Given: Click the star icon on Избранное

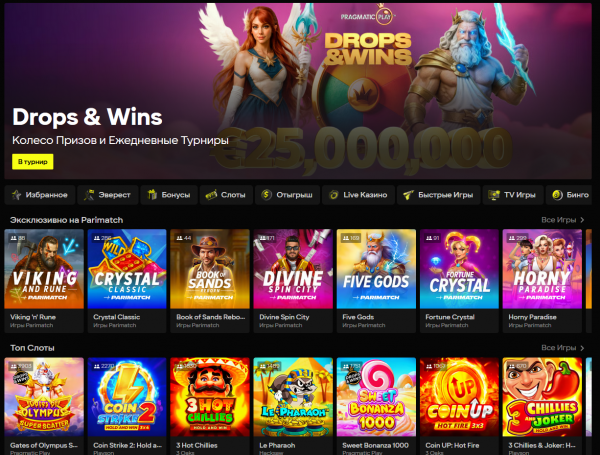Looking at the screenshot, I should (x=16, y=195).
